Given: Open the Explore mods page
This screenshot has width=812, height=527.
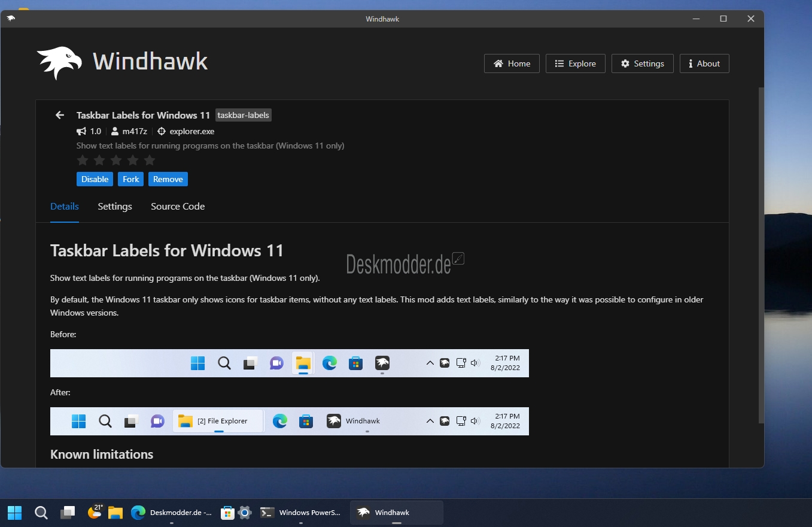Looking at the screenshot, I should 575,63.
